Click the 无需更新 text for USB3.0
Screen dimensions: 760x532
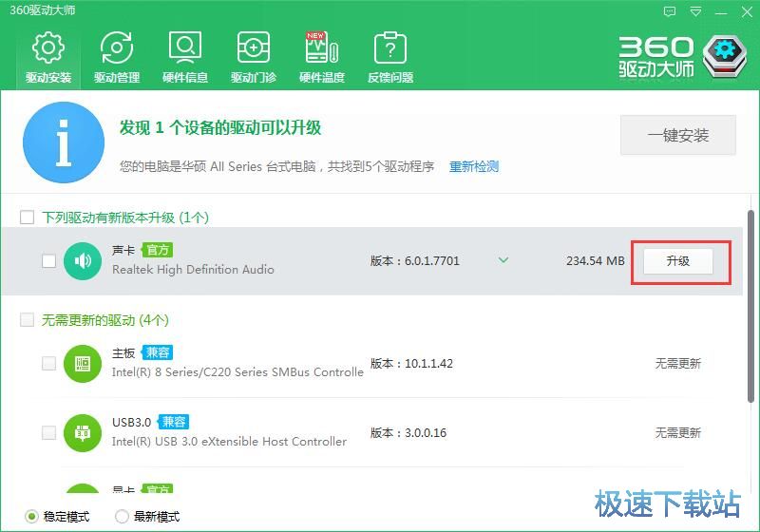(678, 432)
